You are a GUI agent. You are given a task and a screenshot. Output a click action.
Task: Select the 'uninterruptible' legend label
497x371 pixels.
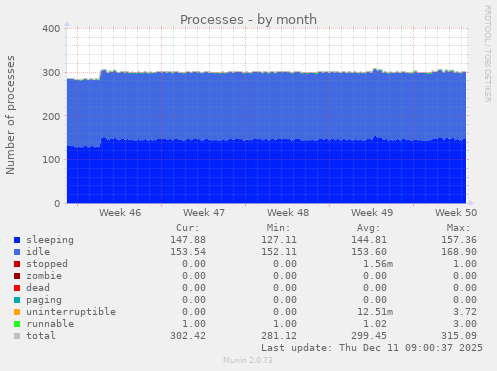click(x=71, y=312)
